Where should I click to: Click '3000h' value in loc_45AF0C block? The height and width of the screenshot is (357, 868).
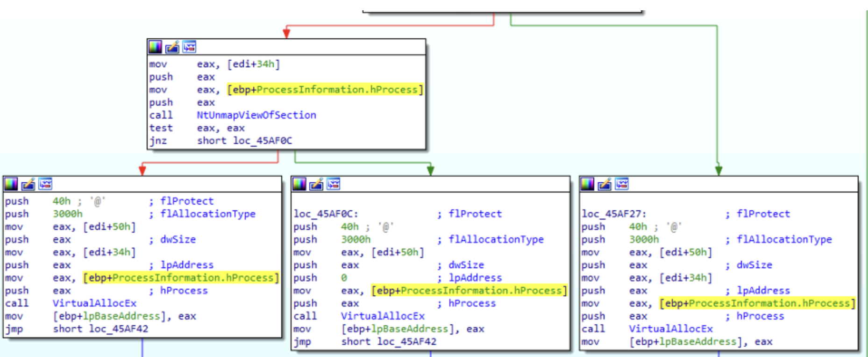click(x=356, y=240)
